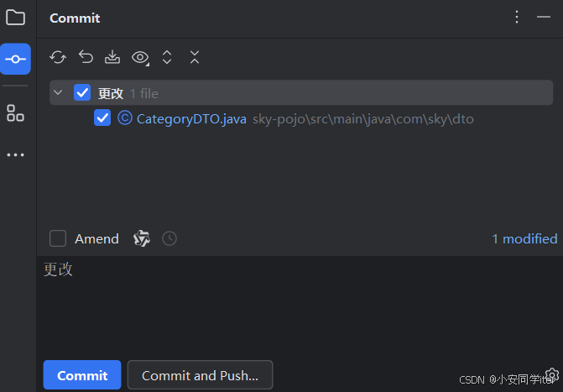This screenshot has height=392, width=563.
Task: Select CategoryDTO.java in changes list
Action: click(191, 119)
